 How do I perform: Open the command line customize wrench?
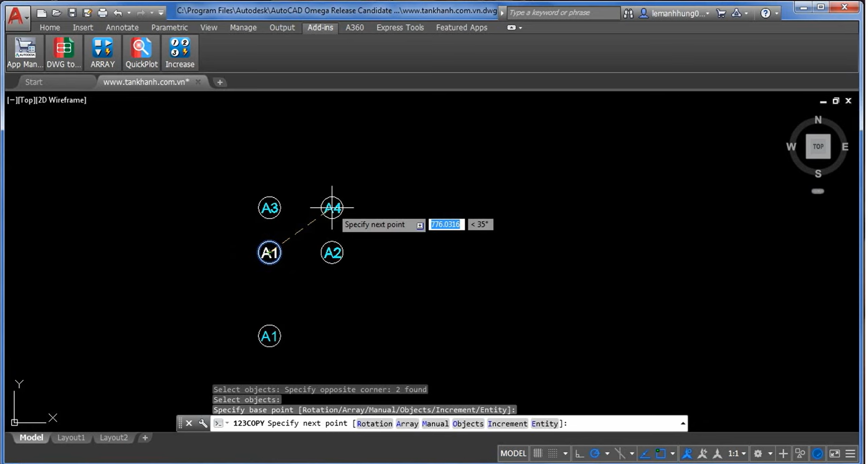click(203, 423)
